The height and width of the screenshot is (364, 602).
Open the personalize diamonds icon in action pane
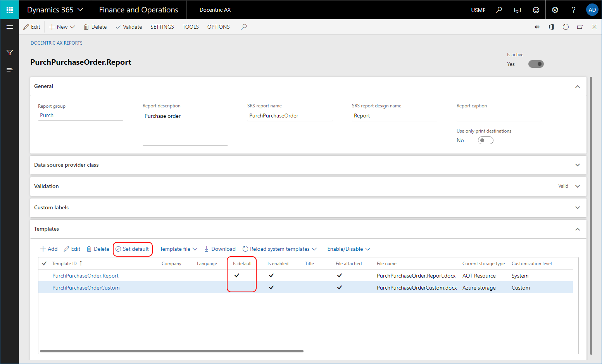tap(537, 27)
